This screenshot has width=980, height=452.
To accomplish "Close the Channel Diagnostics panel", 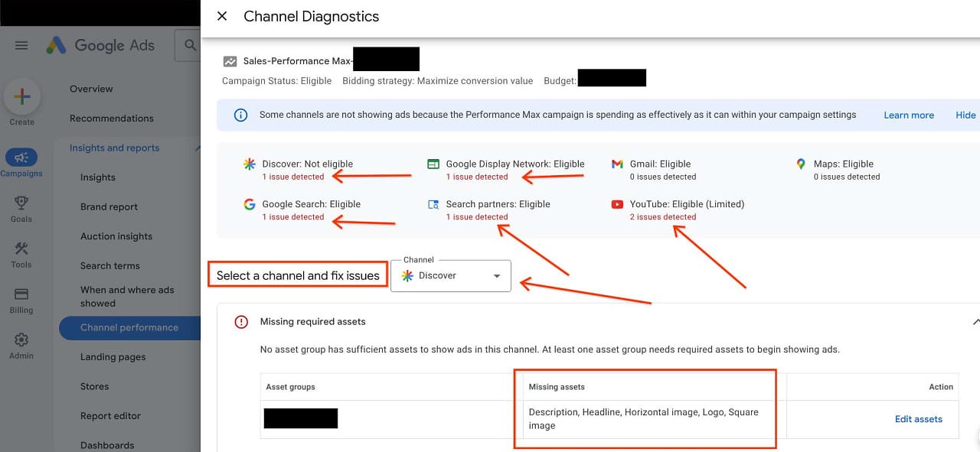I will click(222, 16).
